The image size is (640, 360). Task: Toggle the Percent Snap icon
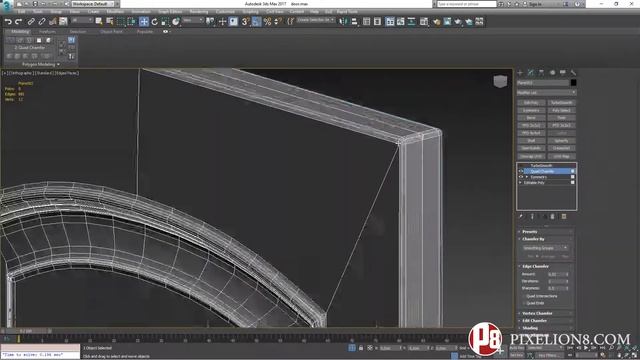(267, 21)
